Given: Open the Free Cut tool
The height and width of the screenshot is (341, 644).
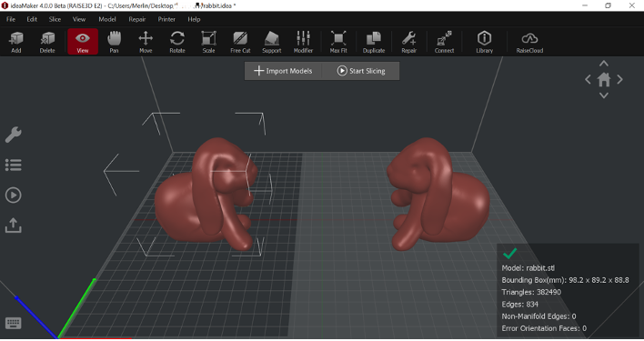Looking at the screenshot, I should coord(240,42).
